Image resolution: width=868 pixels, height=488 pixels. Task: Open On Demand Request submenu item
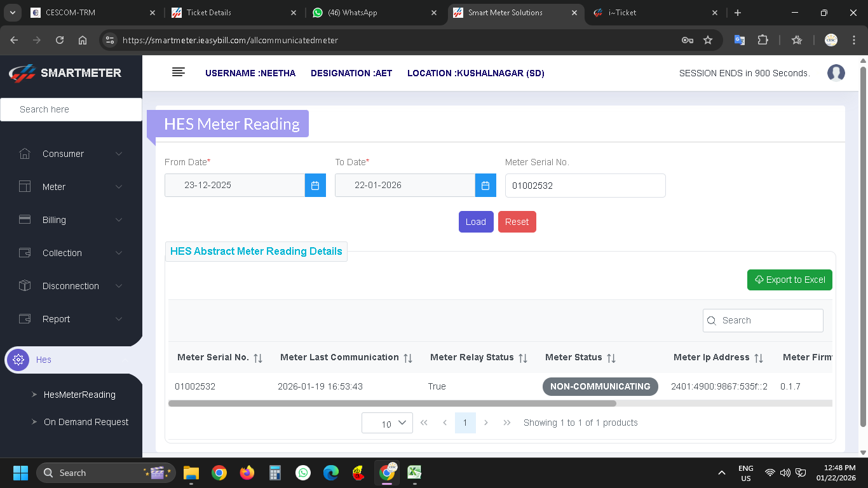86,422
